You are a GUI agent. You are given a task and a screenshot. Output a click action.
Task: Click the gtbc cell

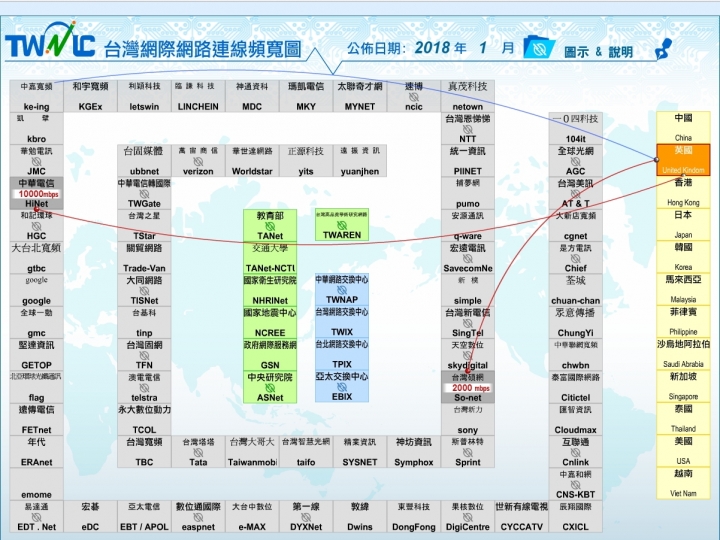click(x=37, y=258)
